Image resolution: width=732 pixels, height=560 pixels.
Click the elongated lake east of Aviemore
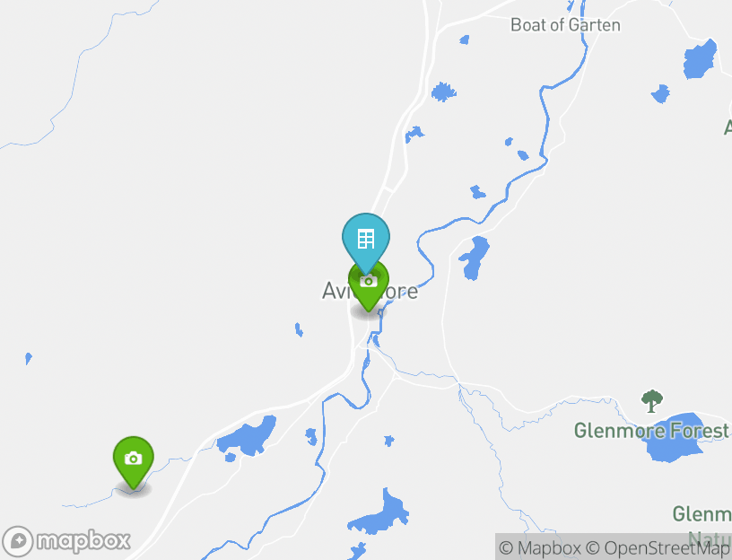(475, 258)
